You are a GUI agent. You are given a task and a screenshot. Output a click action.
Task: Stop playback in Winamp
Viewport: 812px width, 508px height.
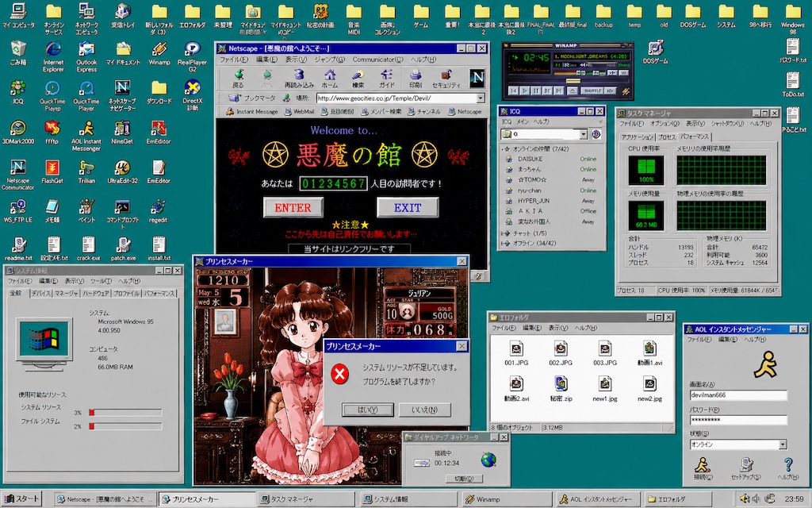tap(547, 90)
